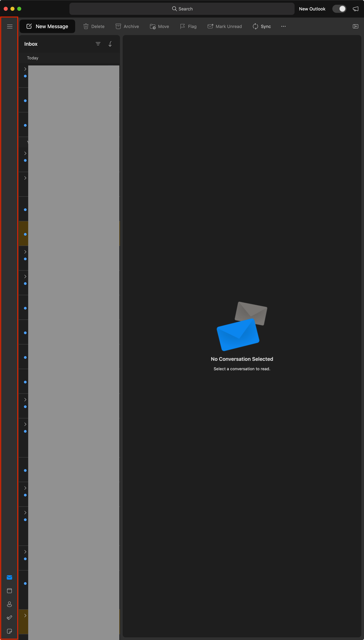Sync the mailbox
This screenshot has height=640, width=364.
(x=262, y=26)
